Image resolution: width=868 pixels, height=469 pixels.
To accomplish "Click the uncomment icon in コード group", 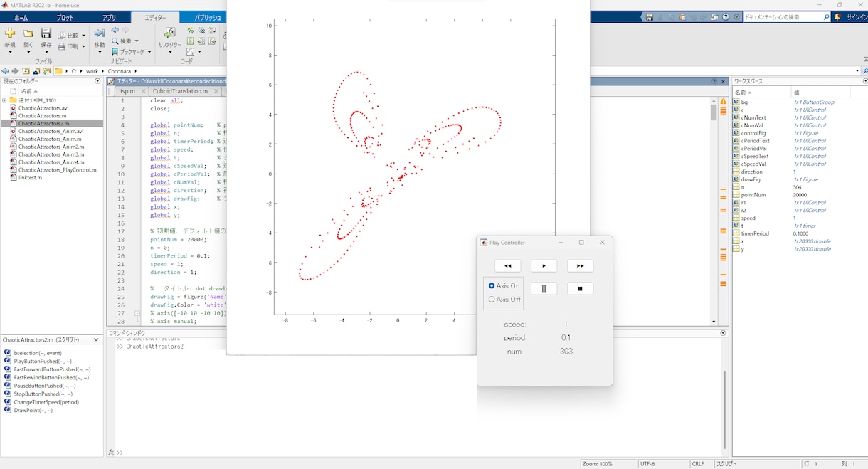I will 201,31.
